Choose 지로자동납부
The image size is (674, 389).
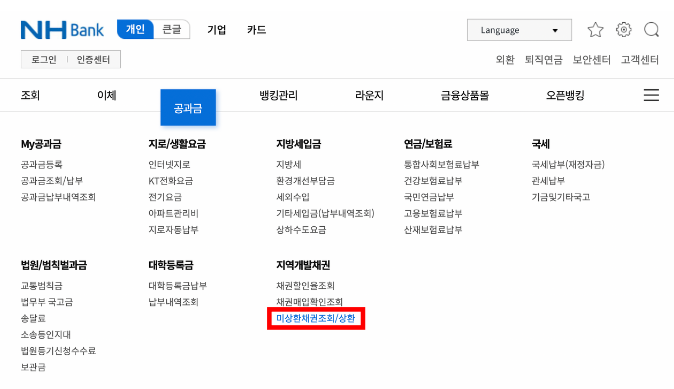173,230
